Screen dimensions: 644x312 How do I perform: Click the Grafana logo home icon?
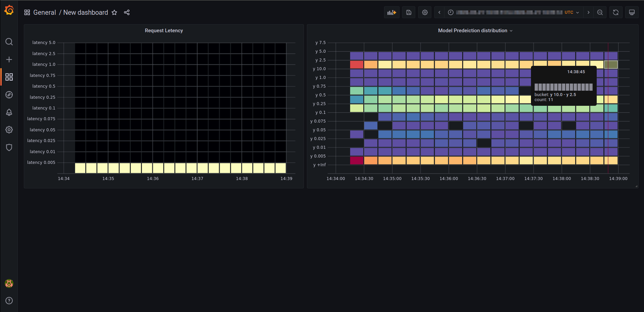(x=9, y=10)
